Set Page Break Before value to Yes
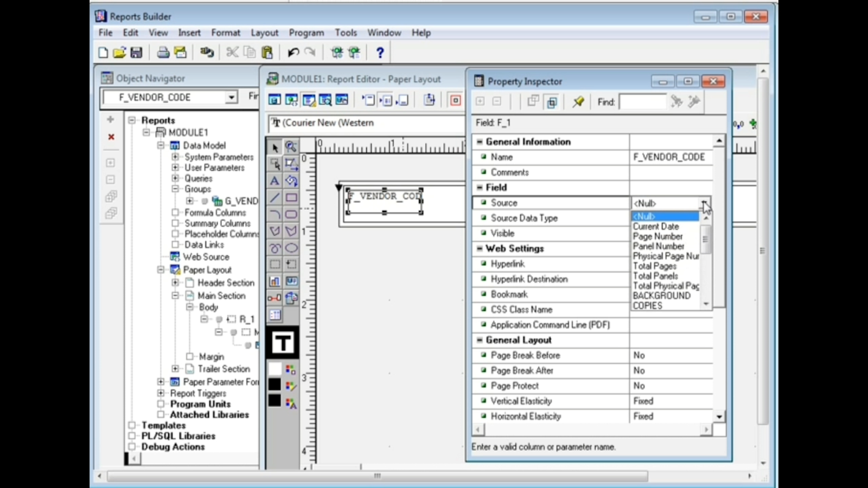The image size is (868, 488). (673, 355)
